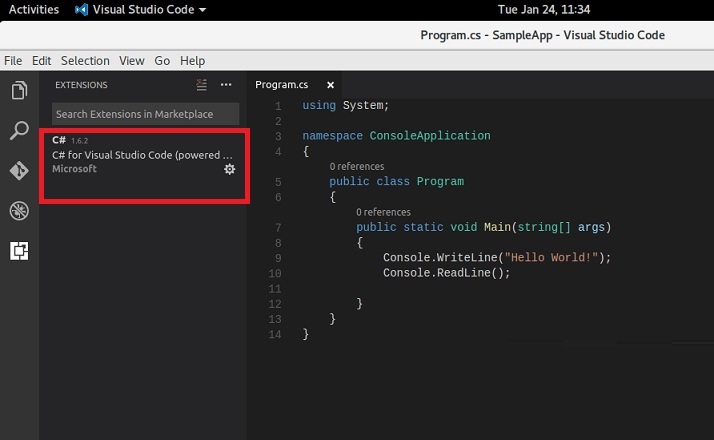Select the Extensions view icon
The height and width of the screenshot is (440, 714).
[18, 251]
